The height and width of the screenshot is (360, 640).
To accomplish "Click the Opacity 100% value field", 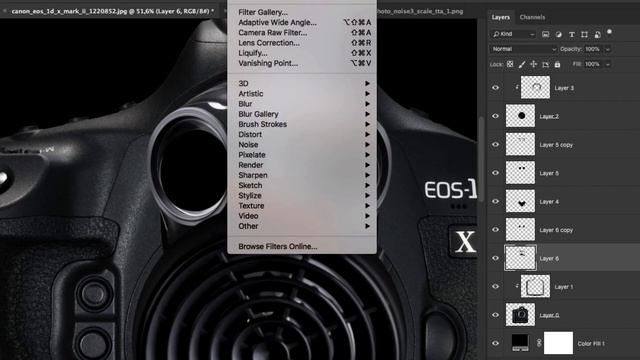I will click(593, 49).
